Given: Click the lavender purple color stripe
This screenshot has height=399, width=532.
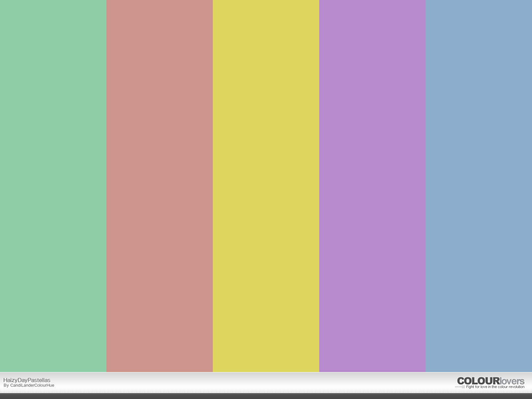Looking at the screenshot, I should [372, 186].
